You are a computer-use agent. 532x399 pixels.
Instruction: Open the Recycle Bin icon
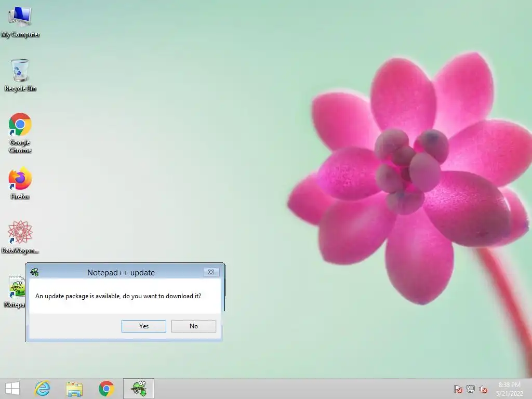[20, 75]
